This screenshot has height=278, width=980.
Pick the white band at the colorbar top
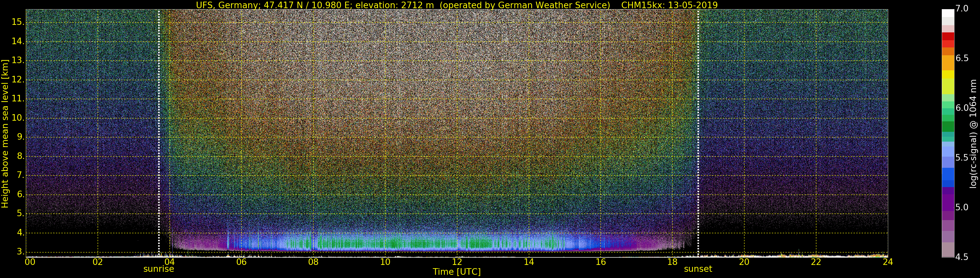948,13
